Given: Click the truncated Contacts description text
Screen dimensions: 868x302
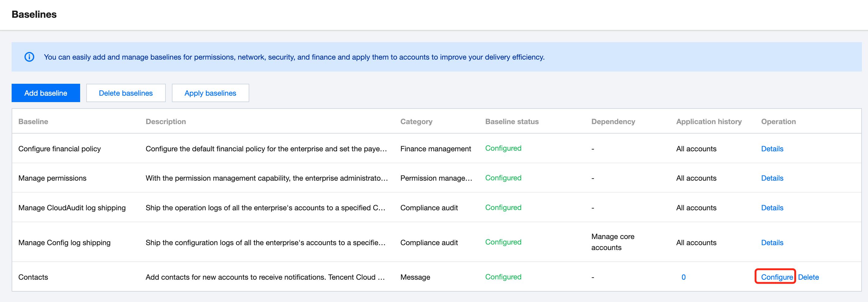Looking at the screenshot, I should (265, 277).
